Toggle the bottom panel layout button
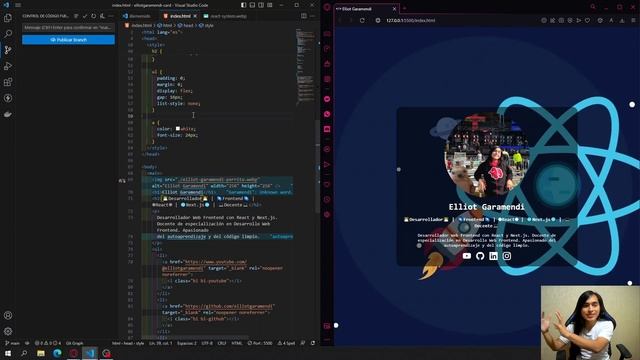Image resolution: width=640 pixels, height=360 pixels. pos(252,5)
